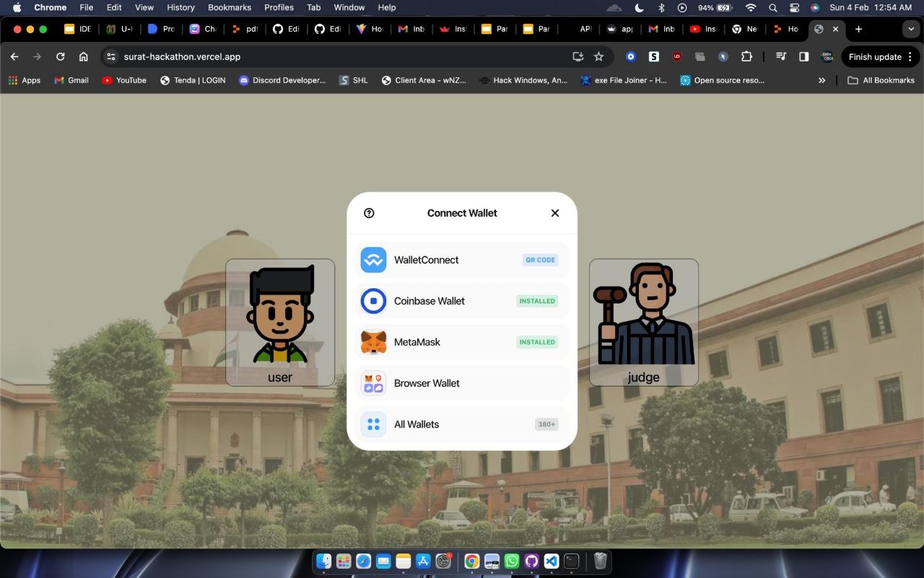Open the exe File Joiner bookmark
Image resolution: width=924 pixels, height=578 pixels.
624,80
